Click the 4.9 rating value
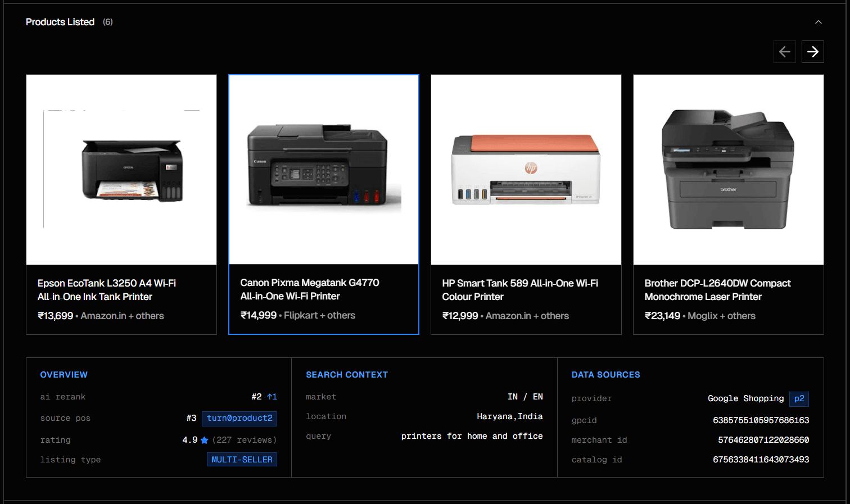850x504 pixels. coord(190,440)
